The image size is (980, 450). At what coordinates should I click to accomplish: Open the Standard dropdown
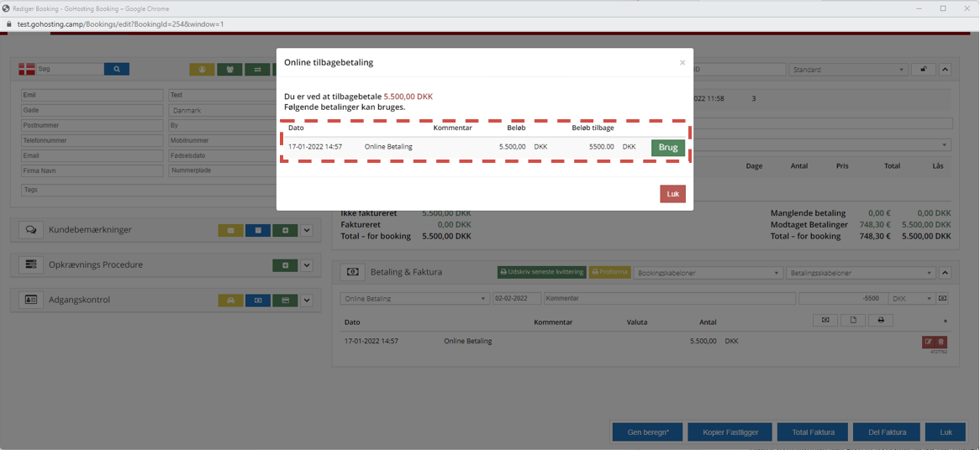[848, 70]
